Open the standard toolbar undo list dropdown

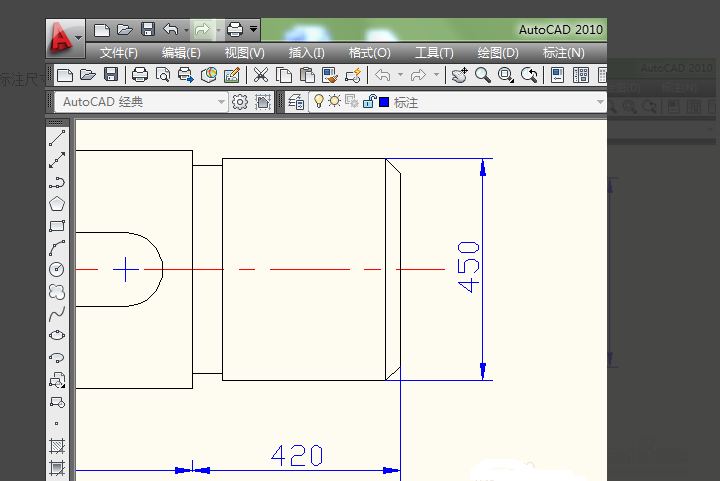point(400,75)
